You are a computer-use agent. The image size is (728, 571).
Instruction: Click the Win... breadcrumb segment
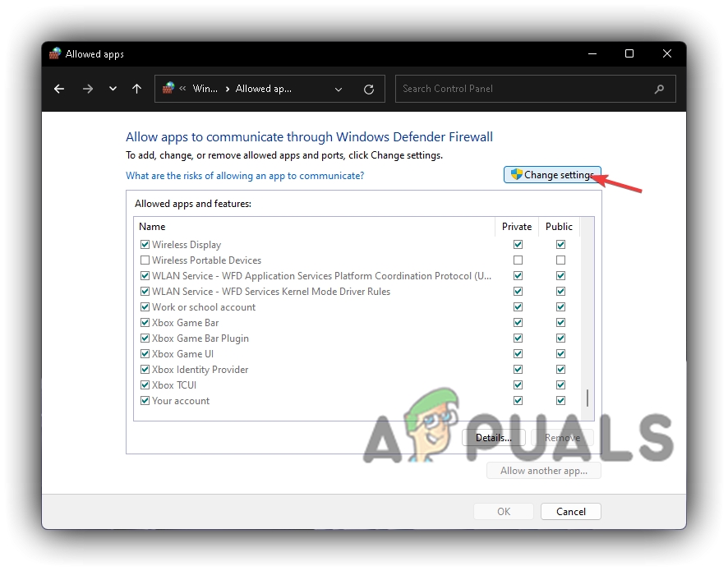(x=205, y=89)
